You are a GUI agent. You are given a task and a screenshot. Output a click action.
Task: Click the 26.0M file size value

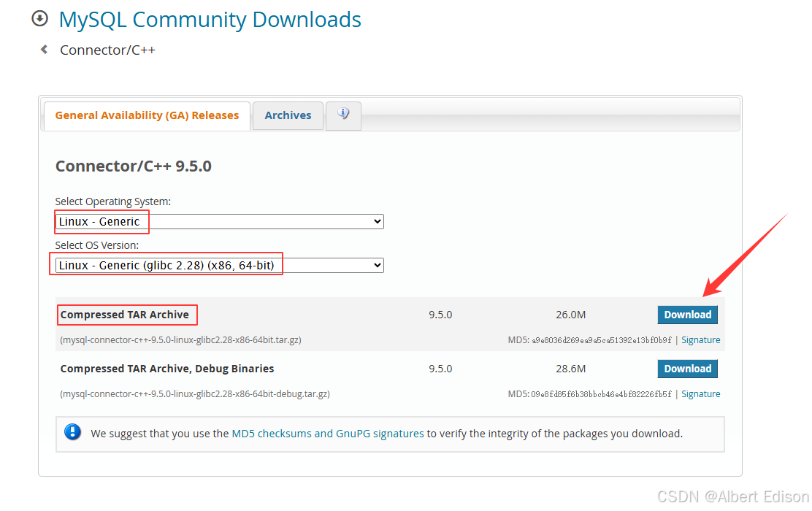click(571, 315)
